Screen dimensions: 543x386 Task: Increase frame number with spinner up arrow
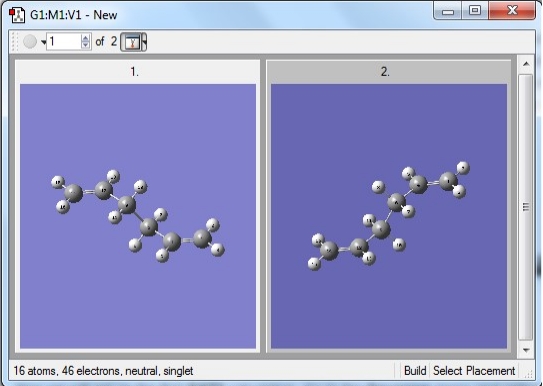tap(86, 37)
